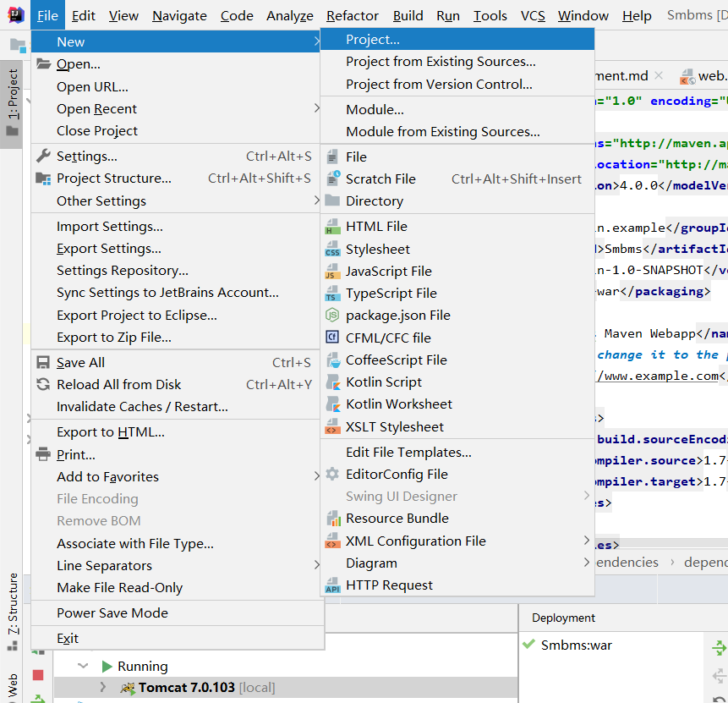Click the EditorConfig File gear icon
728x703 pixels.
(x=332, y=474)
